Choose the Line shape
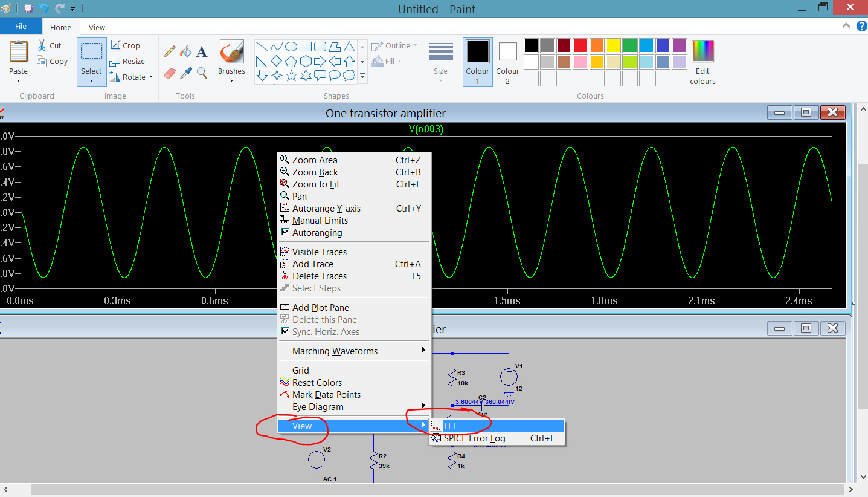The image size is (868, 497). [262, 47]
